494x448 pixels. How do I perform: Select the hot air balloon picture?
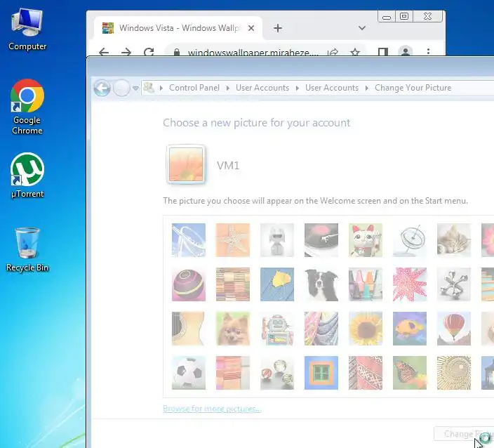454,329
